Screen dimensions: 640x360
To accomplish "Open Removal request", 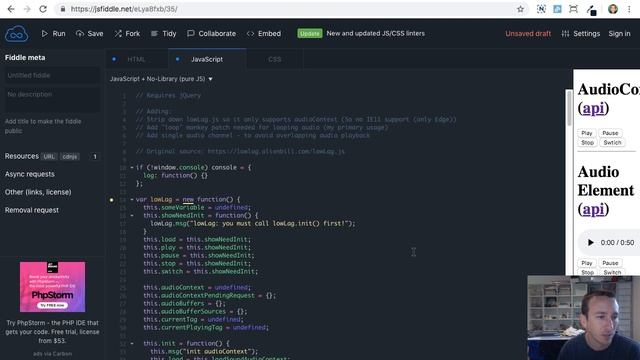I will tap(32, 210).
